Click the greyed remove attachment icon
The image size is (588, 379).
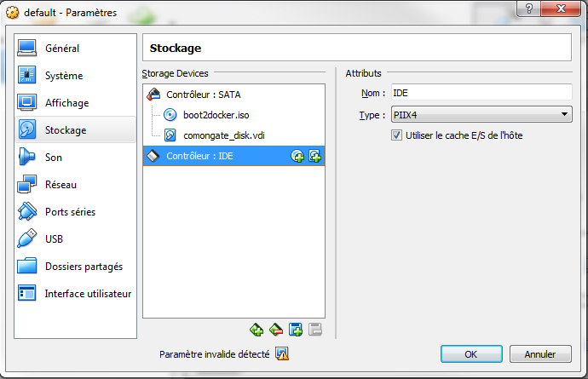315,330
